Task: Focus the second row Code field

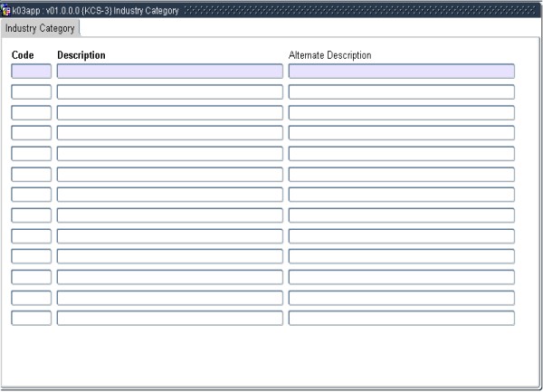Action: point(32,91)
